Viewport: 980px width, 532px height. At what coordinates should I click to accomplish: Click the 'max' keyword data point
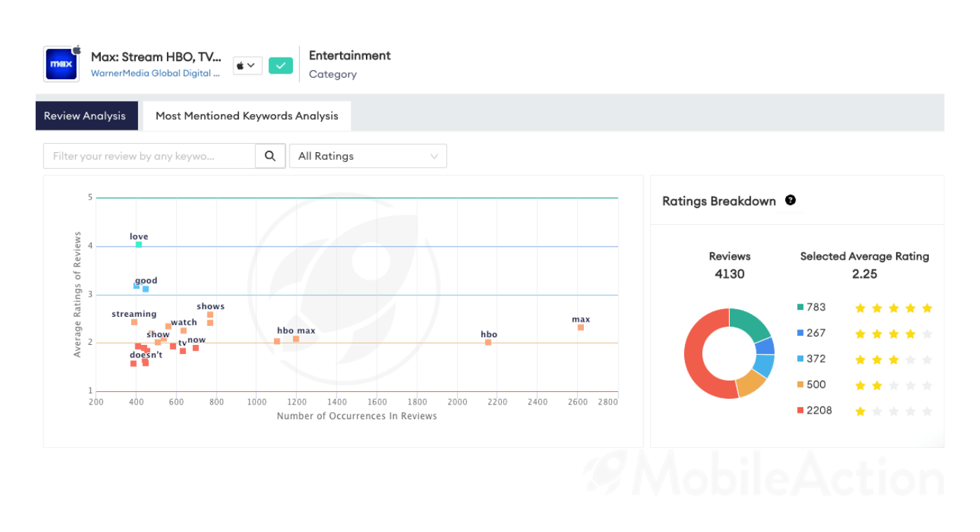click(580, 327)
